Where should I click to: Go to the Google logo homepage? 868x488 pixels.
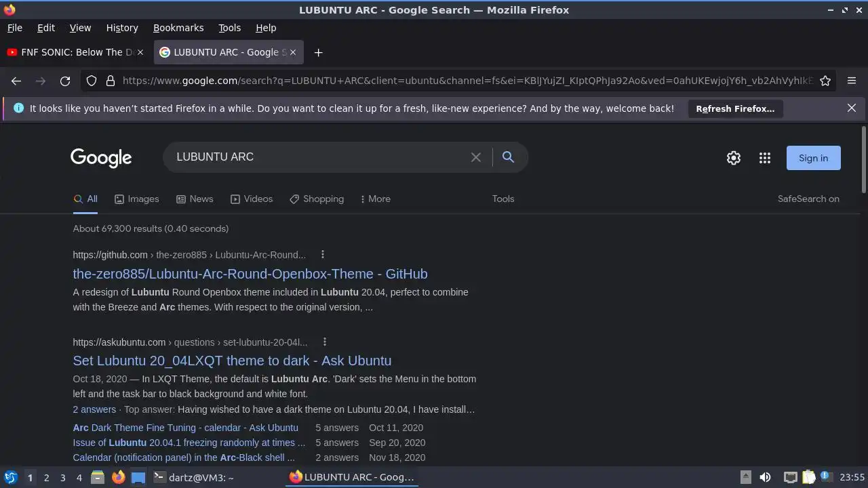(x=101, y=158)
